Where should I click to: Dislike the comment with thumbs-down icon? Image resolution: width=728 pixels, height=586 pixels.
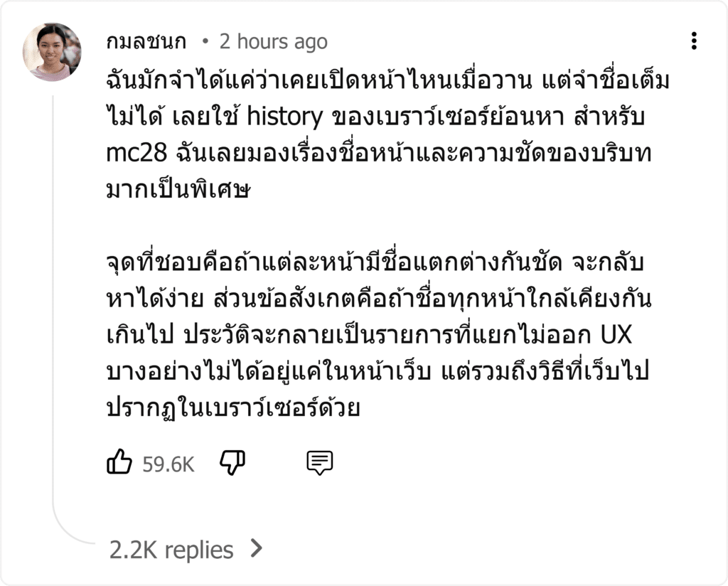(x=232, y=462)
